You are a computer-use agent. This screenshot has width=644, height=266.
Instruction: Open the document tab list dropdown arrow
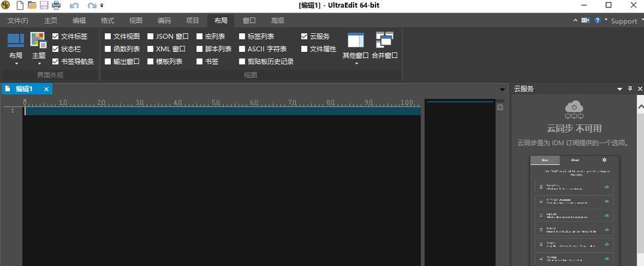[502, 89]
